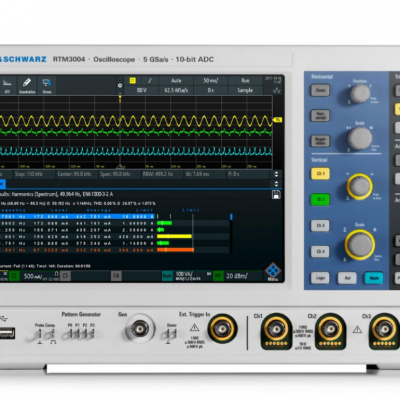Select the highlighted blue first harmonics row
The height and width of the screenshot is (400, 400).
click(77, 217)
